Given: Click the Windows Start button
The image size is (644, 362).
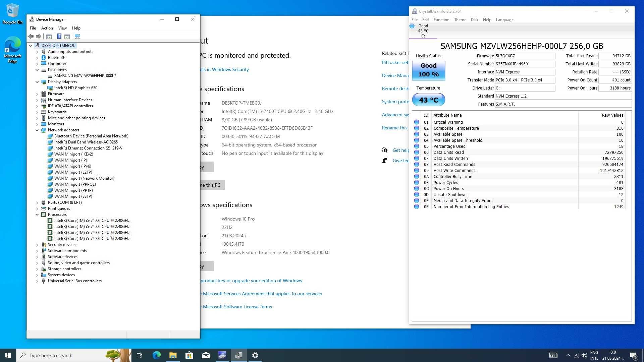Looking at the screenshot, I should coord(8,355).
